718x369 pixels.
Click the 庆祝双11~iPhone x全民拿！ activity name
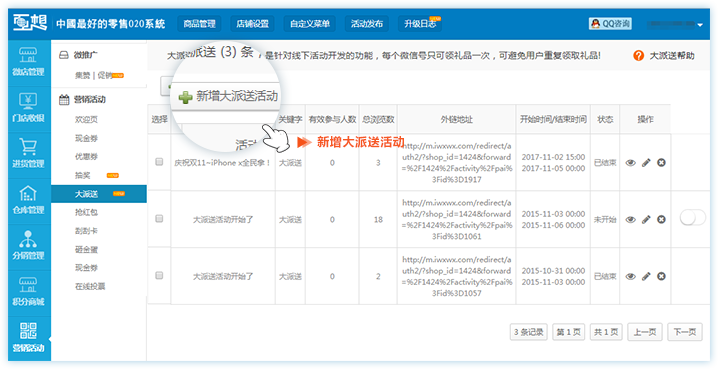(x=223, y=163)
